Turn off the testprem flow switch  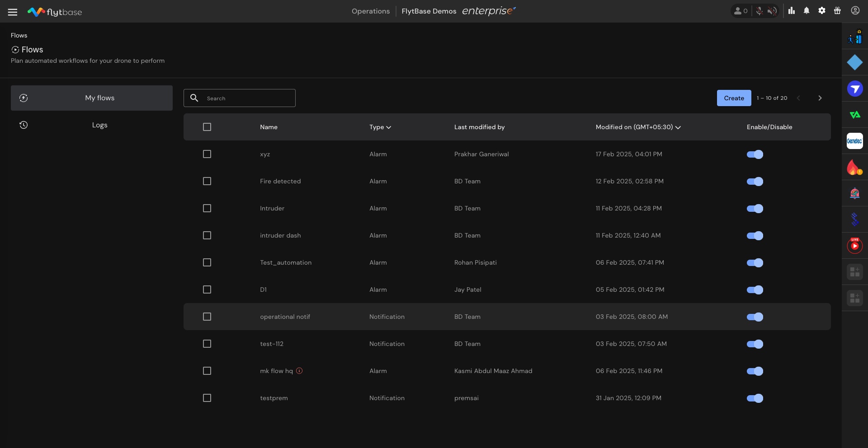coord(755,398)
